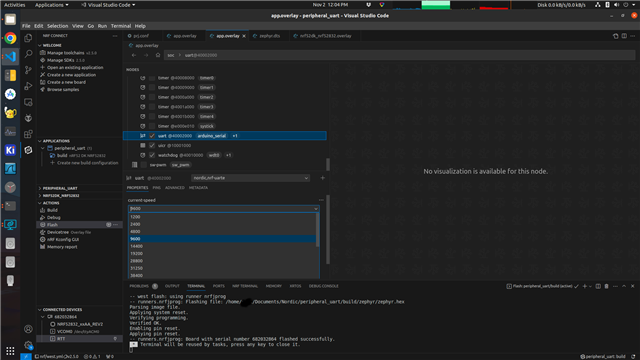
Task: Click Browse samples
Action: [63, 90]
